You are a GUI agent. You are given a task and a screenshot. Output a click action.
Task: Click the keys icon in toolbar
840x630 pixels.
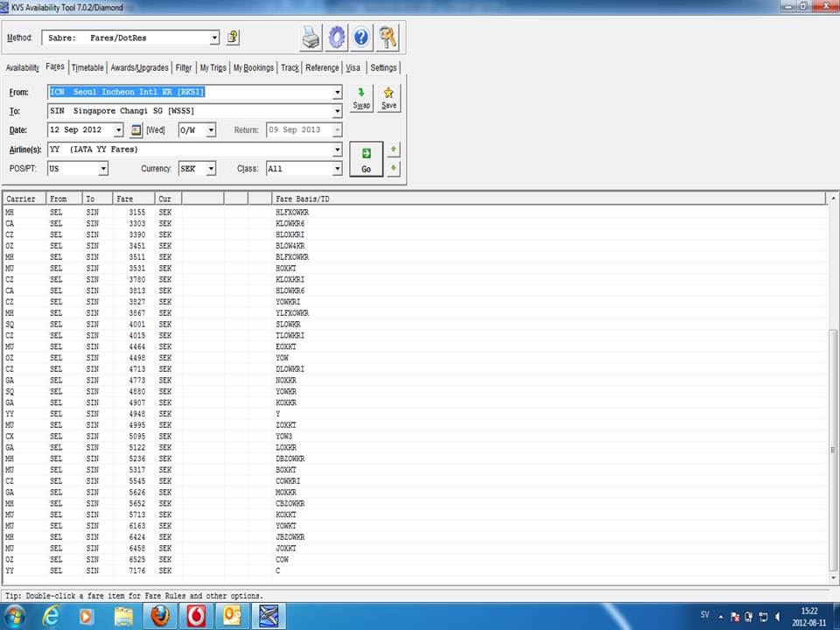(x=388, y=38)
